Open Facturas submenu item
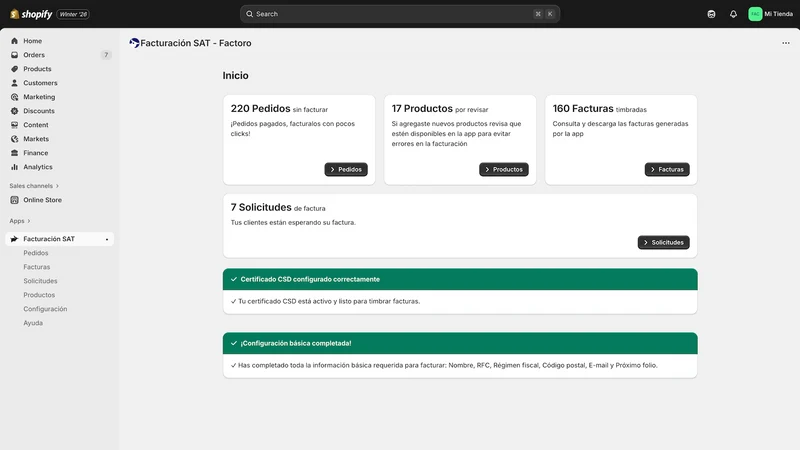This screenshot has height=450, width=800. 37,267
